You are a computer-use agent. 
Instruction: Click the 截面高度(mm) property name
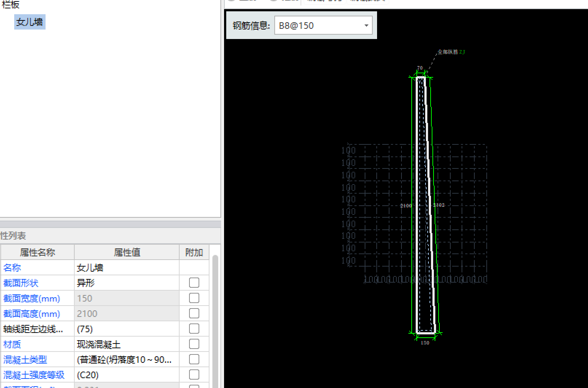click(32, 314)
